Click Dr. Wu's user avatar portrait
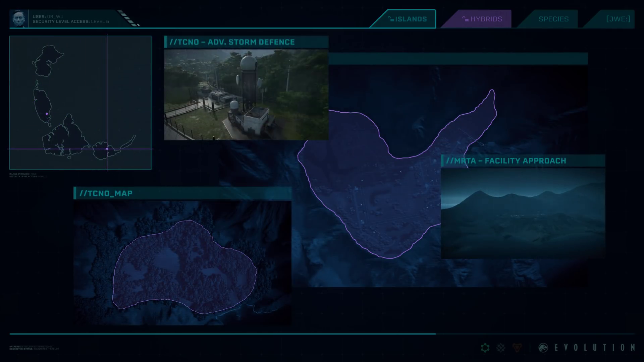Viewport: 644px width, 362px height. [19, 19]
